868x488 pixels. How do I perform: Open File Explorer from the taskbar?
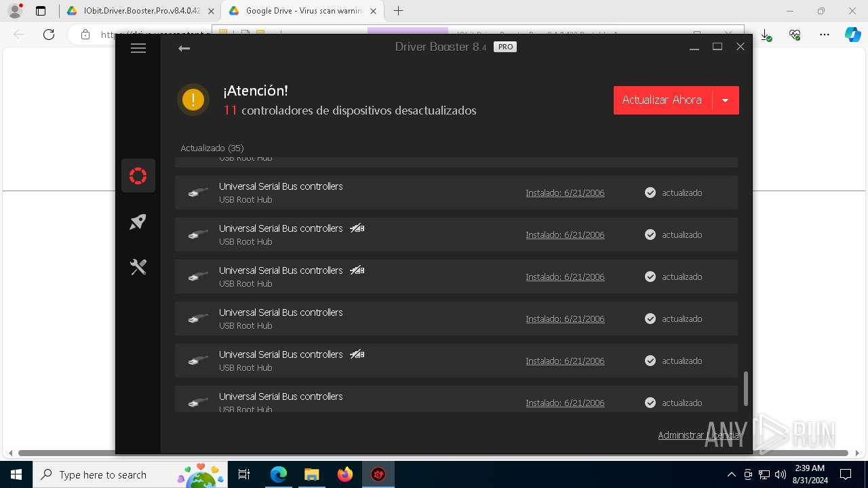(311, 474)
